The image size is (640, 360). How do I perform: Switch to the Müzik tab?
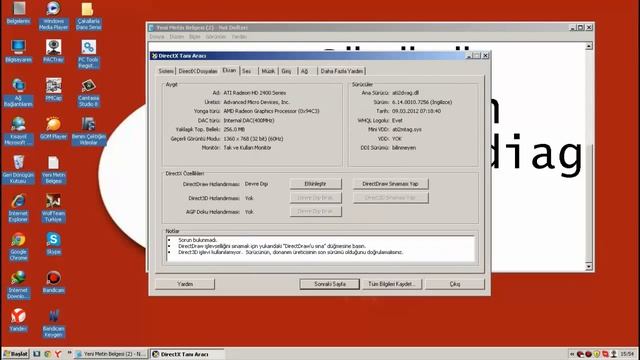[x=268, y=71]
